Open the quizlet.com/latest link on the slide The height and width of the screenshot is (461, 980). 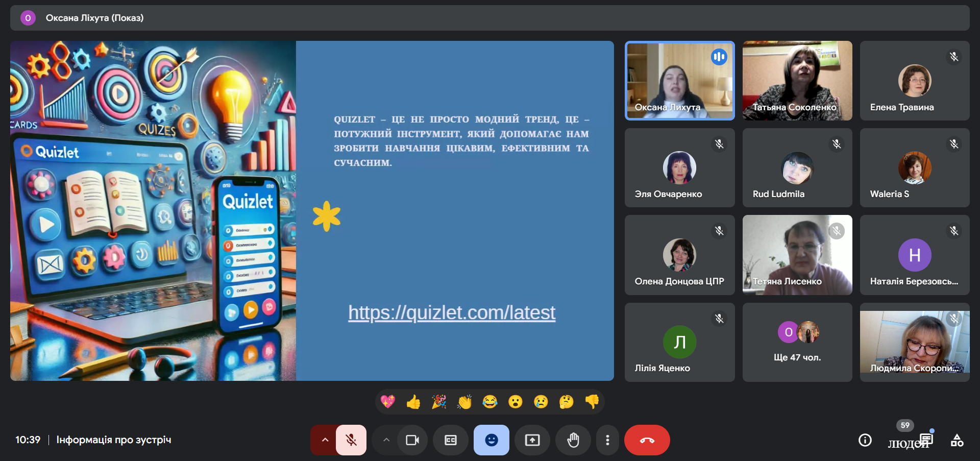(x=452, y=312)
